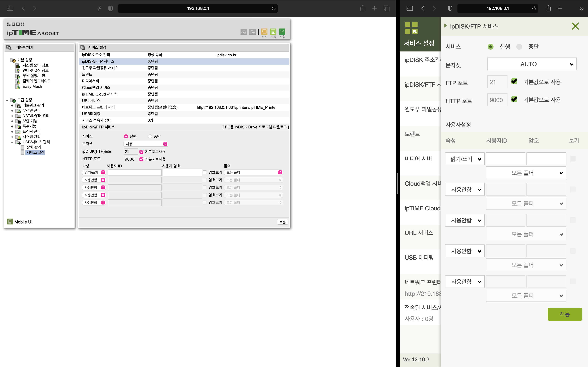588x367 pixels.
Task: Click the green grid menu icon in mobile panel
Action: (x=411, y=28)
